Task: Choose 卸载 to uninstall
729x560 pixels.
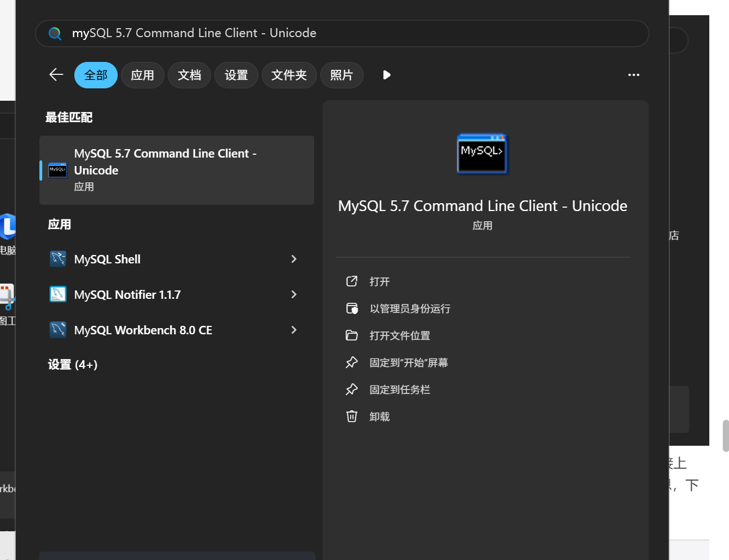Action: click(x=379, y=416)
